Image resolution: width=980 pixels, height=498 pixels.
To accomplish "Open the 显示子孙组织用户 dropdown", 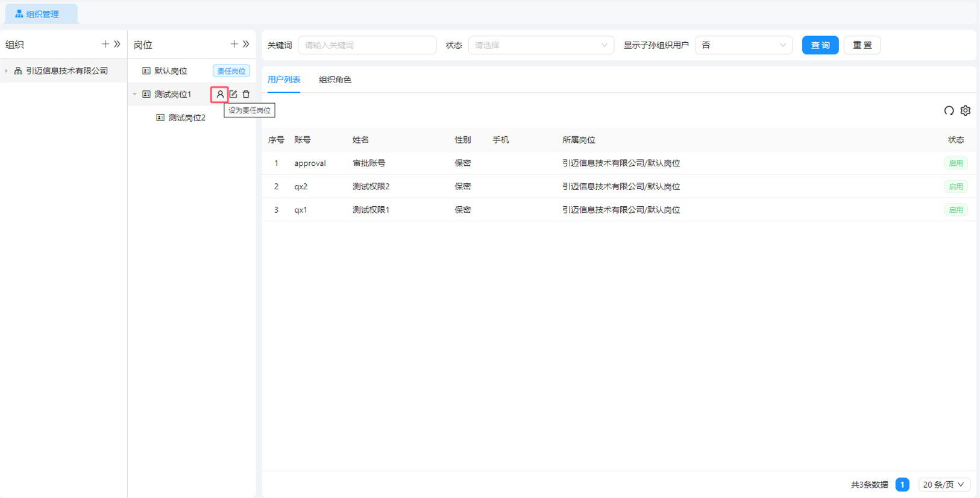I will [743, 45].
